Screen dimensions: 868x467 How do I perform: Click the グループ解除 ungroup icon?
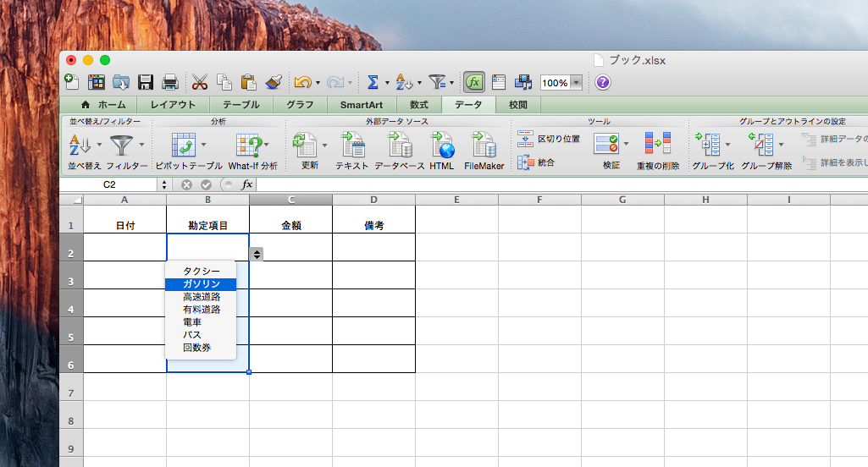[761, 145]
